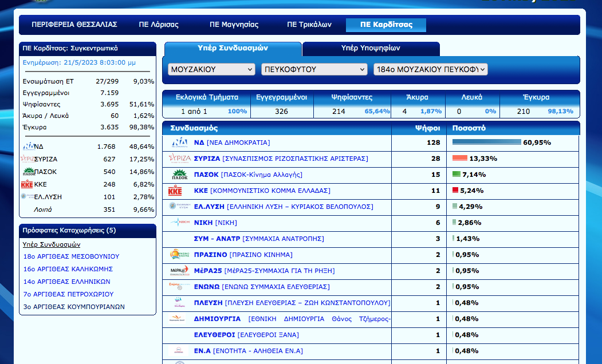Click the red ΚΚΕ logo in results table
Screen dimensions: 602x364
(174, 191)
